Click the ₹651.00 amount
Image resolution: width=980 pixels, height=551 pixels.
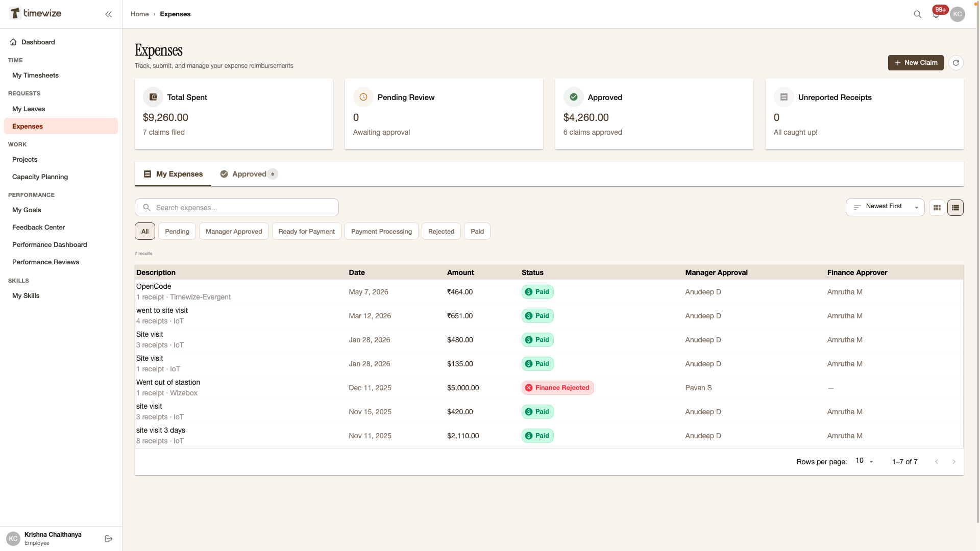[460, 316]
